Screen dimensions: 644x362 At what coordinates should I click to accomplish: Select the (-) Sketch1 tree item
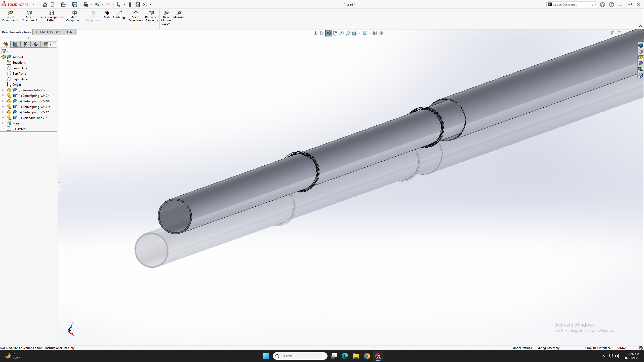(x=20, y=129)
